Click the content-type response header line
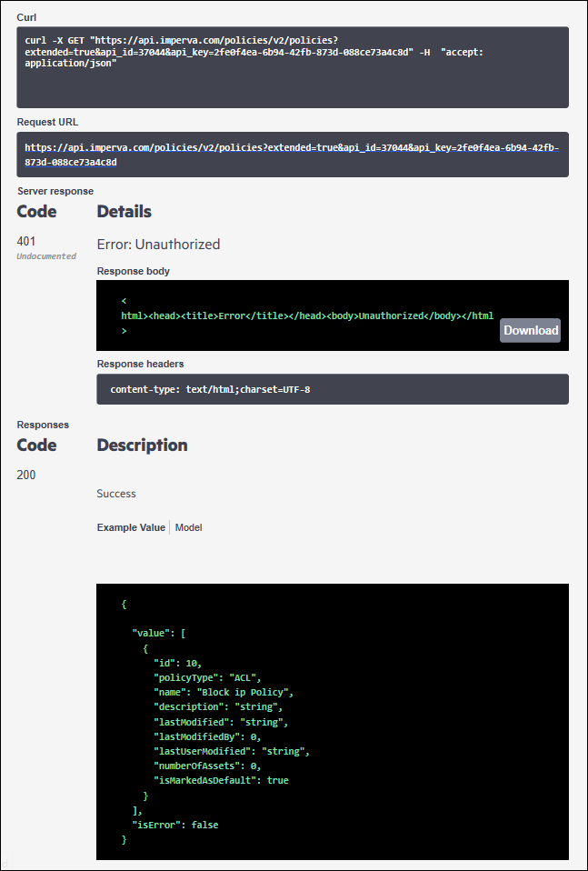Viewport: 588px width, 871px height. click(211, 389)
